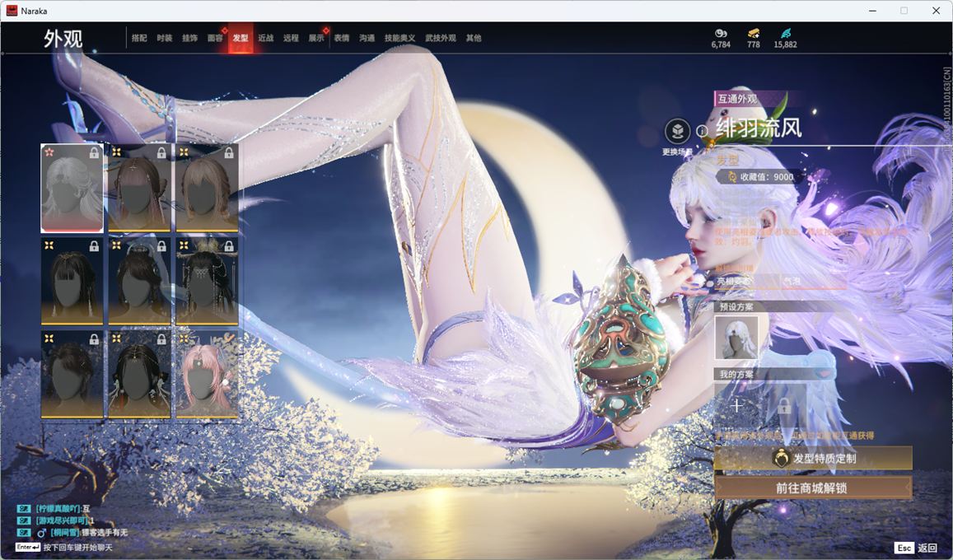This screenshot has width=953, height=560.
Task: Choose the ornate headdress hairstyle thumbnail
Action: click(207, 281)
